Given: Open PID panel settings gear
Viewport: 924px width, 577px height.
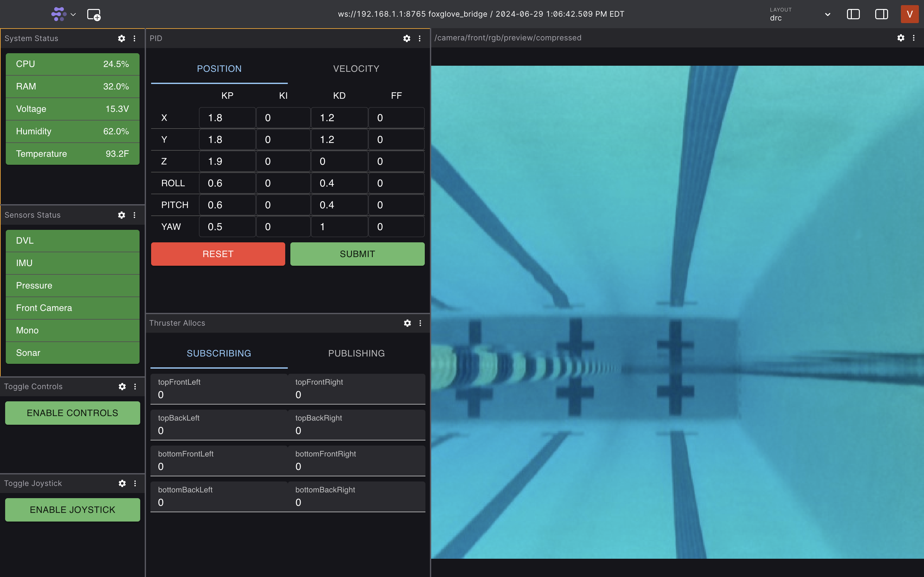Looking at the screenshot, I should 406,38.
